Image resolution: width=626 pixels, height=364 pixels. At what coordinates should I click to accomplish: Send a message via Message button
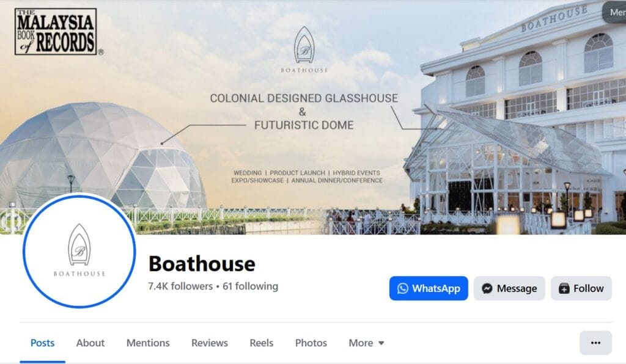click(x=509, y=288)
